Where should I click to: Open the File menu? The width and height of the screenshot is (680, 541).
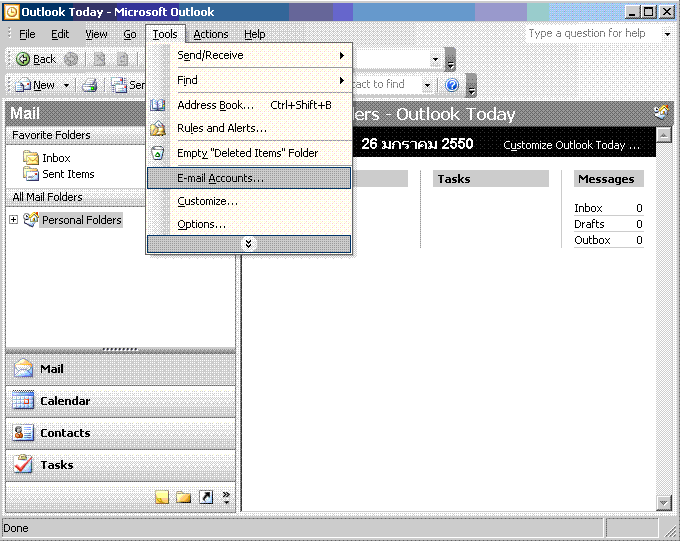pyautogui.click(x=27, y=34)
